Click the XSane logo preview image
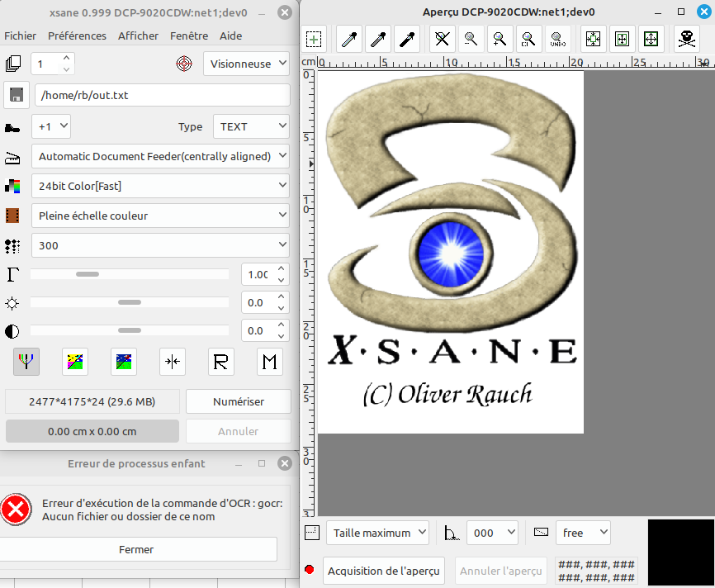The height and width of the screenshot is (588, 715). pos(451,252)
